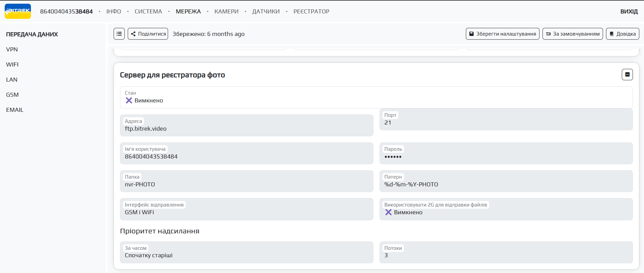Open the СИСТЕМА menu tab
Image resolution: width=644 pixels, height=273 pixels.
tap(148, 11)
